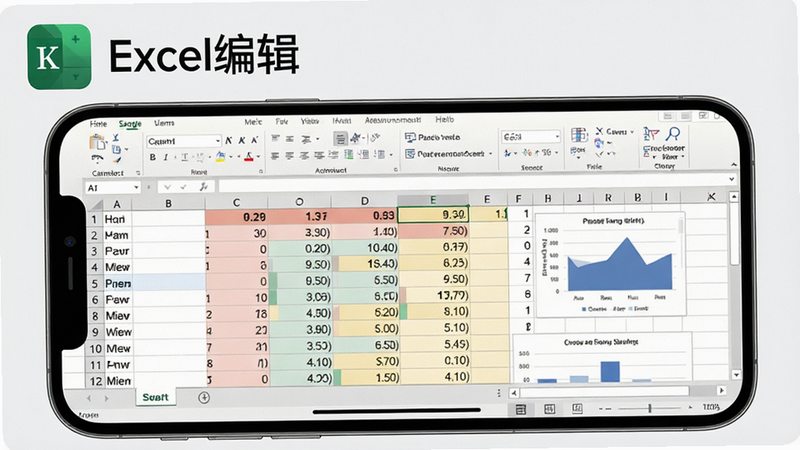Switch to Page Break Preview icon

pyautogui.click(x=577, y=408)
